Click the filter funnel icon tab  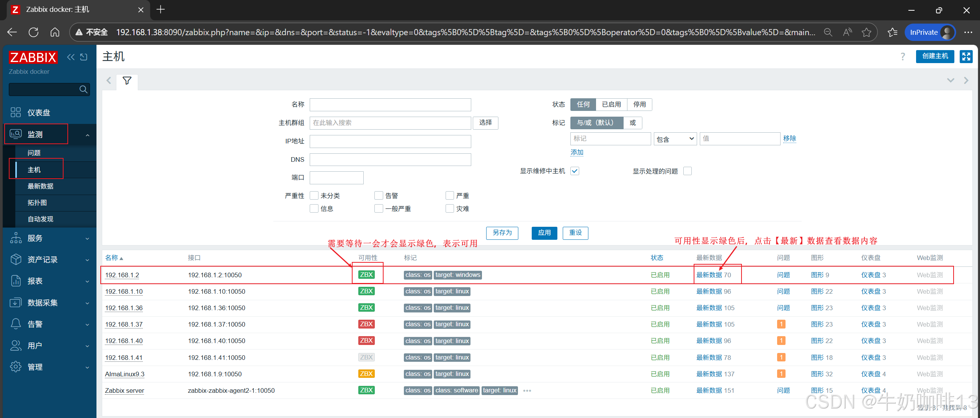point(127,81)
